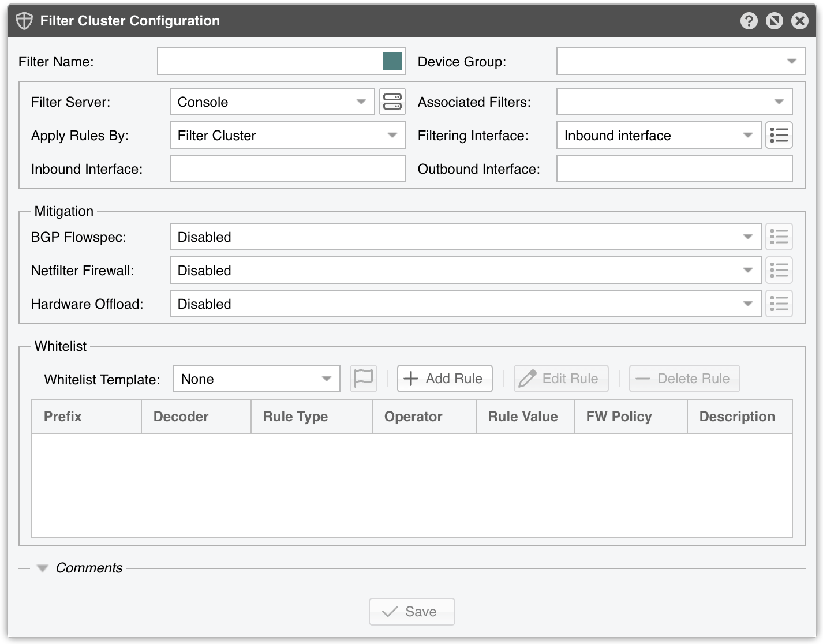823x644 pixels.
Task: Sort by the FW Policy column header
Action: (x=631, y=417)
